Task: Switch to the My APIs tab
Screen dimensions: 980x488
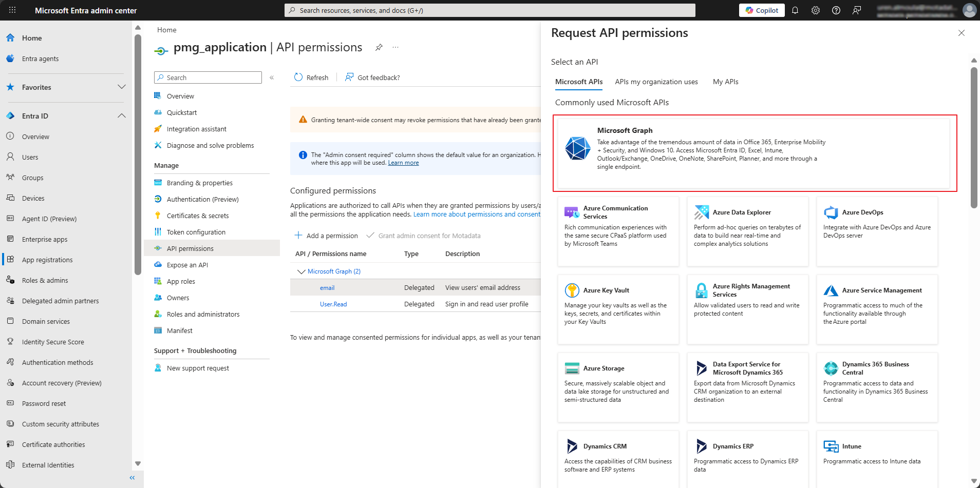Action: pyautogui.click(x=725, y=82)
